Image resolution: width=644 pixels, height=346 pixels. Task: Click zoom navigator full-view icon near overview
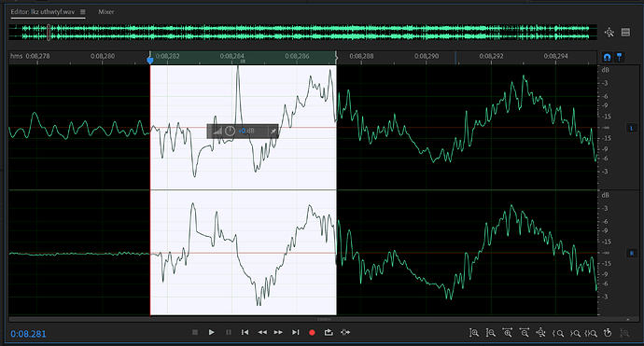point(609,33)
